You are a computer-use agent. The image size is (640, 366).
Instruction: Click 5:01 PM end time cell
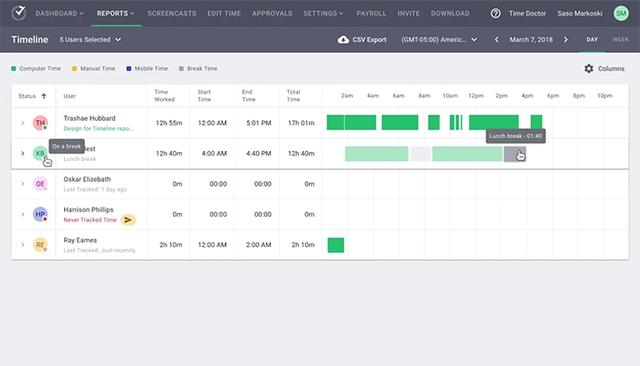click(259, 123)
